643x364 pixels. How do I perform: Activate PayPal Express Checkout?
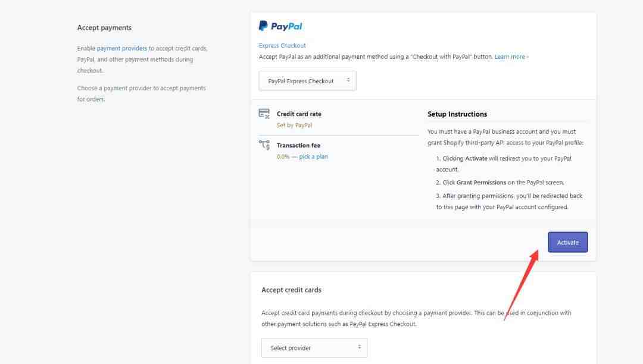tap(567, 243)
